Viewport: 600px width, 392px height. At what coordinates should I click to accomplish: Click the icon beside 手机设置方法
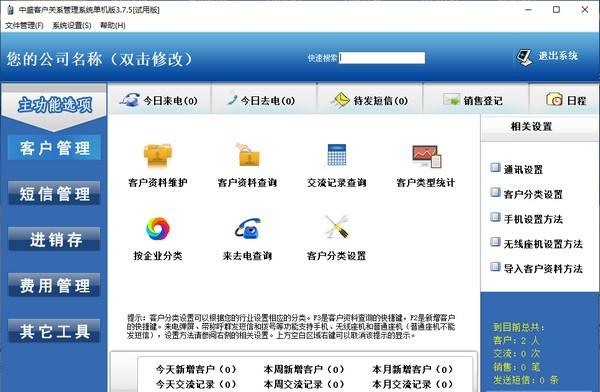click(x=495, y=217)
